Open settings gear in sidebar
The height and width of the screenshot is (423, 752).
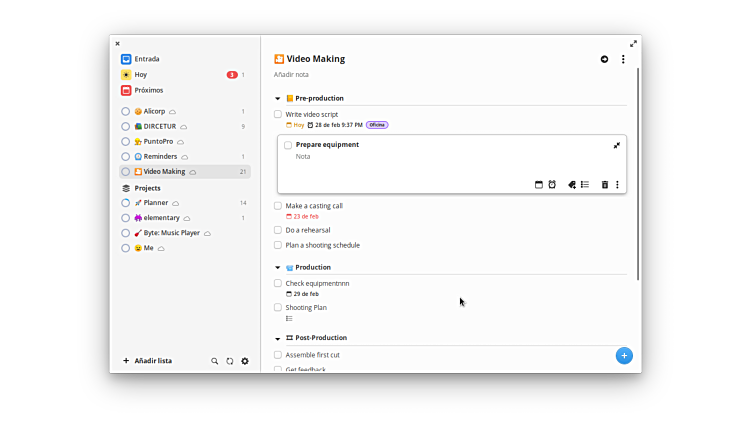click(x=245, y=361)
